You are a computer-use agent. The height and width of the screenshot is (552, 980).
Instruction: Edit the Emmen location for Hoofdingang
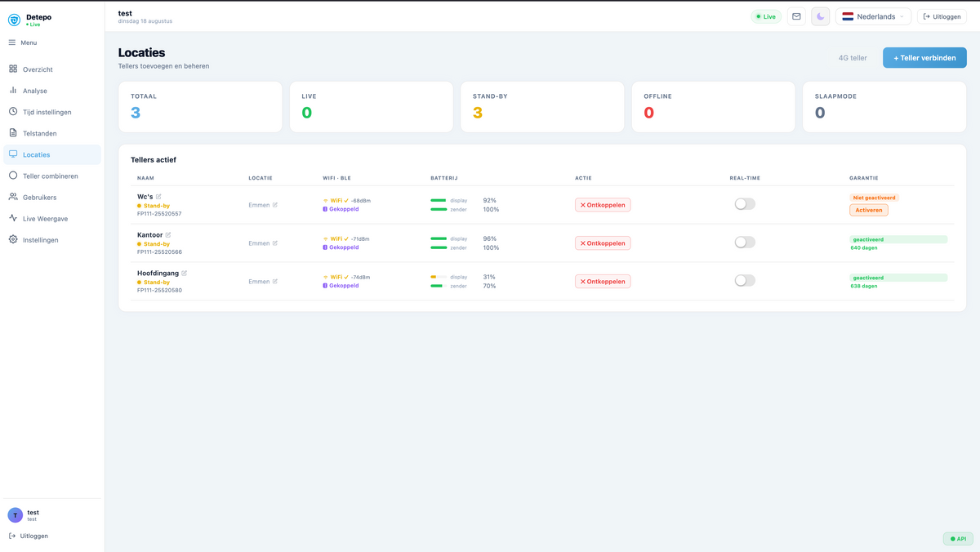(x=275, y=282)
